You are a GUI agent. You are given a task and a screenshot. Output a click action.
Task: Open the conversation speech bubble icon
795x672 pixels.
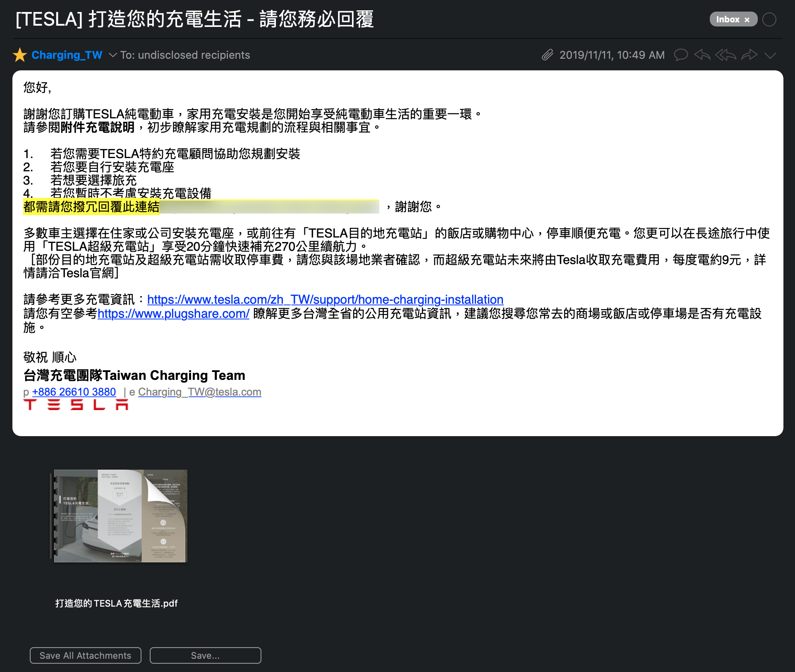coord(681,55)
